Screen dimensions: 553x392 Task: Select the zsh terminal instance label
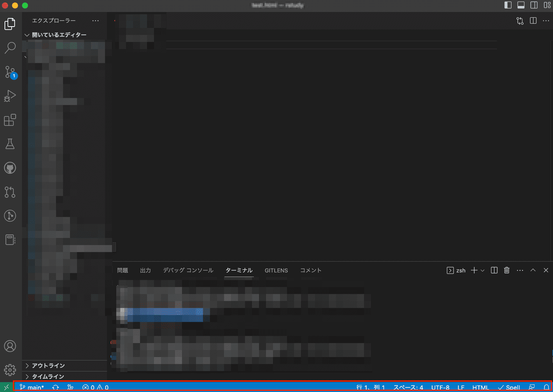coord(456,270)
